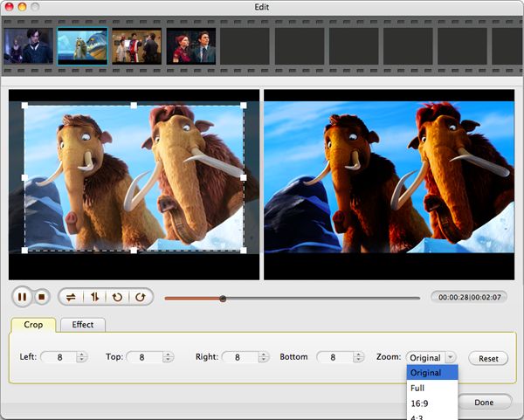Screen dimensions: 524x420
Task: Click the time display 00:00:28|00:02:07
Action: pos(470,297)
